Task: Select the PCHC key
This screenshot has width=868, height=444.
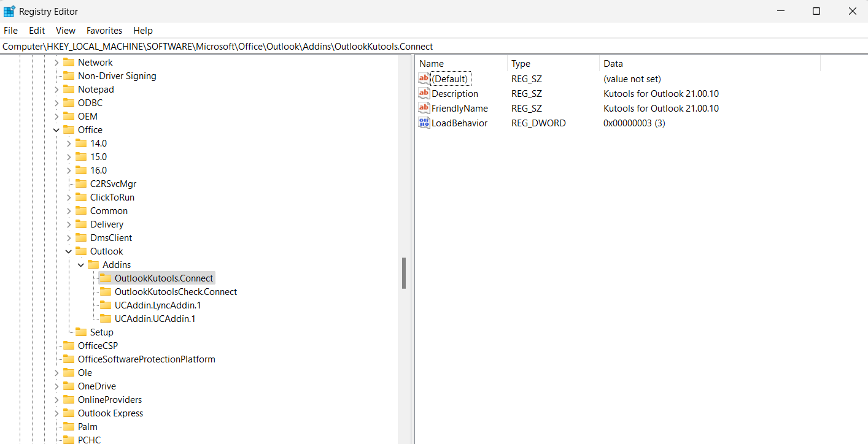Action: [x=89, y=440]
